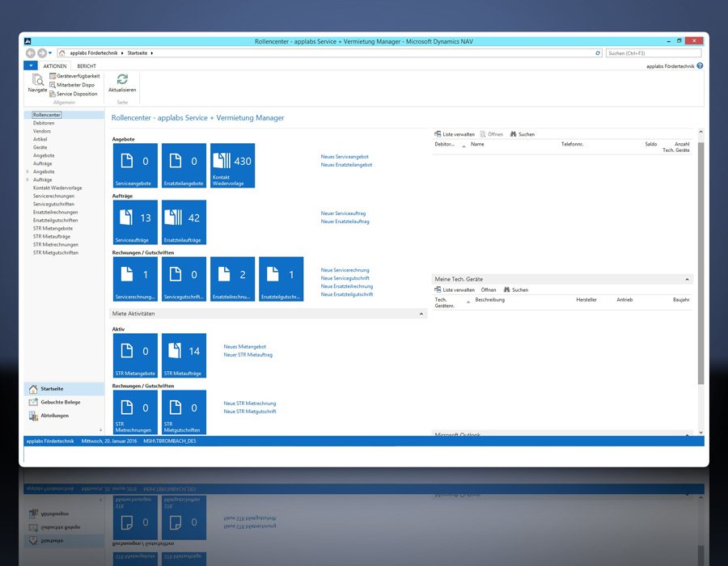Screen dimensions: 728x566
Task: Switch to the BERICHT tab
Action: tap(87, 65)
